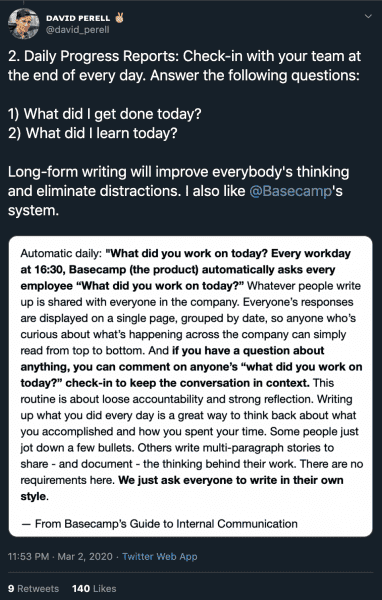
Task: Open the attached Basecamp quote image
Action: pos(191,386)
